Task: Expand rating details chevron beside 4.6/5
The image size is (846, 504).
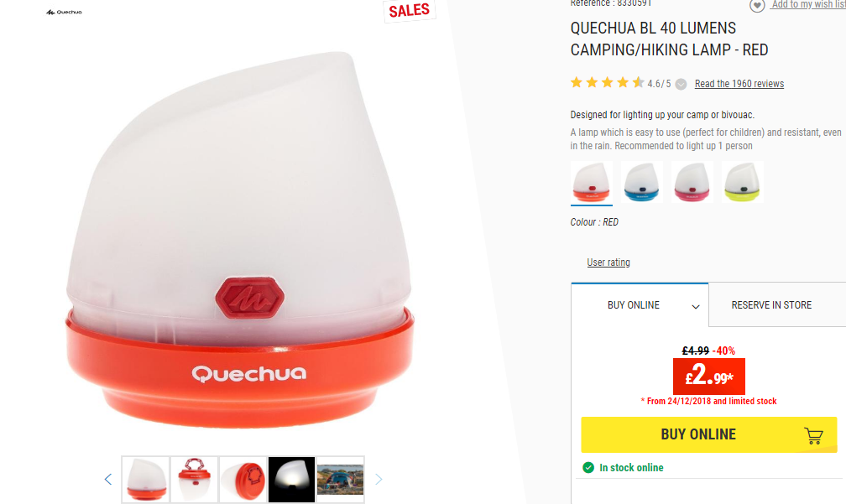Action: (681, 84)
